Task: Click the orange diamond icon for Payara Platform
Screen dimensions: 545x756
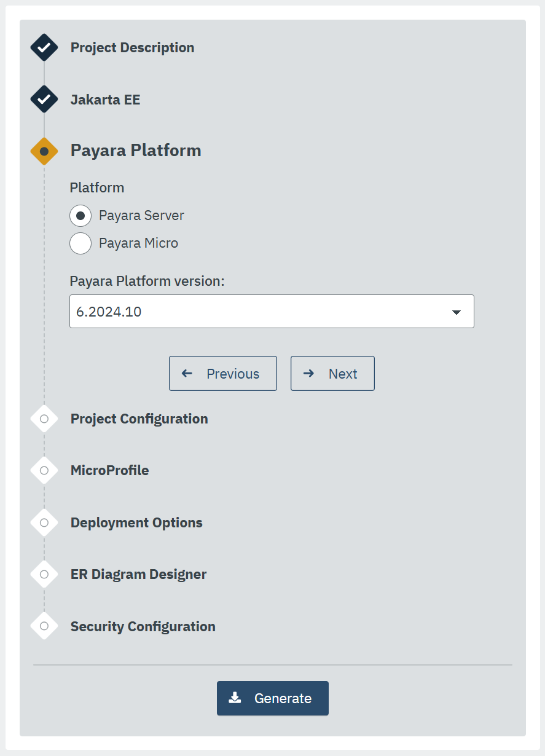Action: (44, 151)
